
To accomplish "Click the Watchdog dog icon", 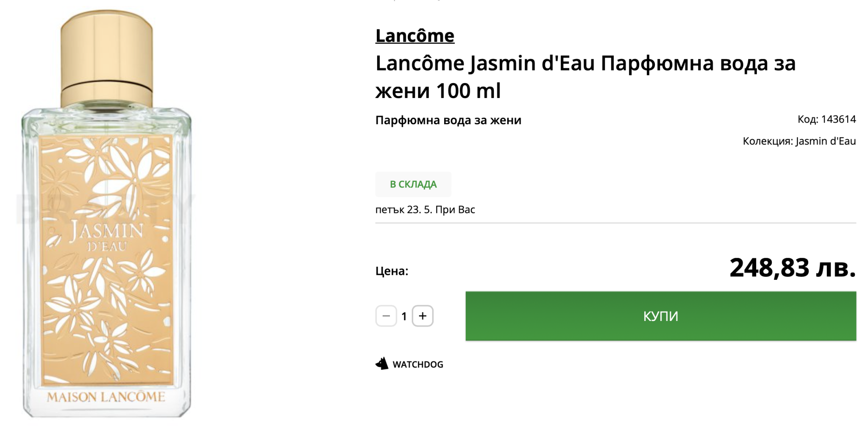I will click(382, 364).
